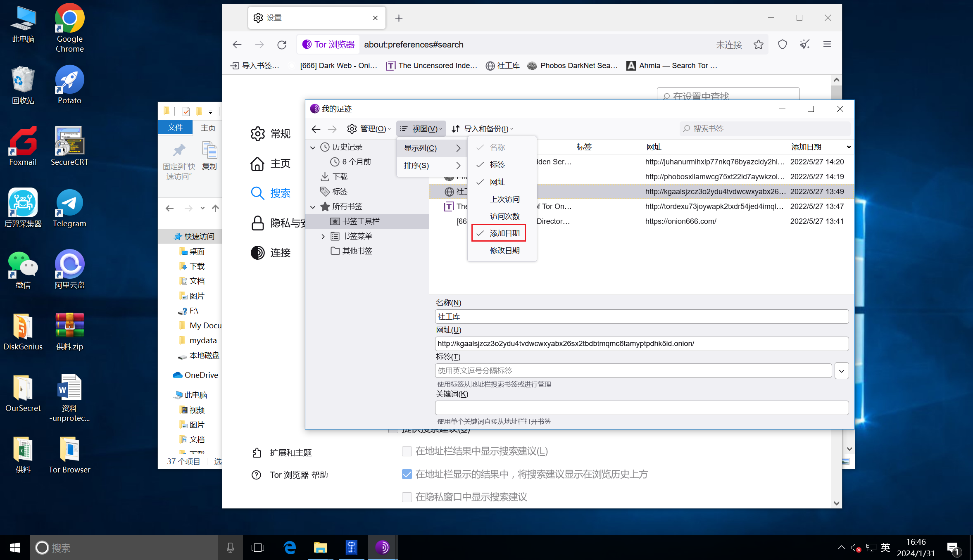Collapse 历史记录 tree node
Screen dimensions: 973x560
(313, 147)
